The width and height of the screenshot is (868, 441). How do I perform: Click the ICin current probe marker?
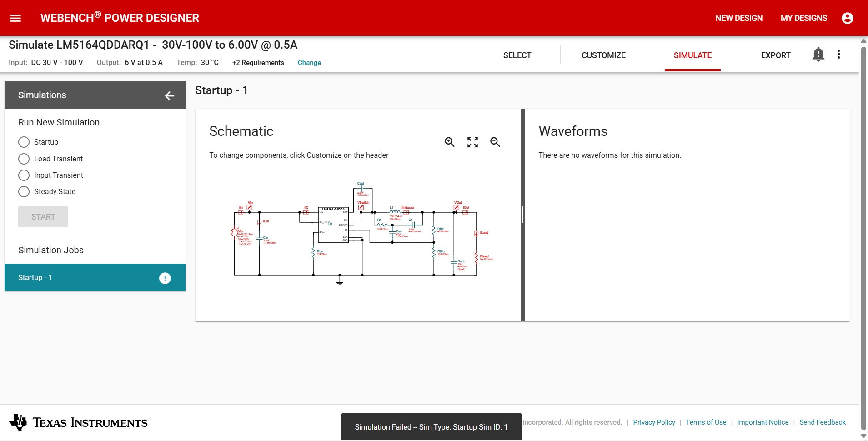pyautogui.click(x=260, y=222)
